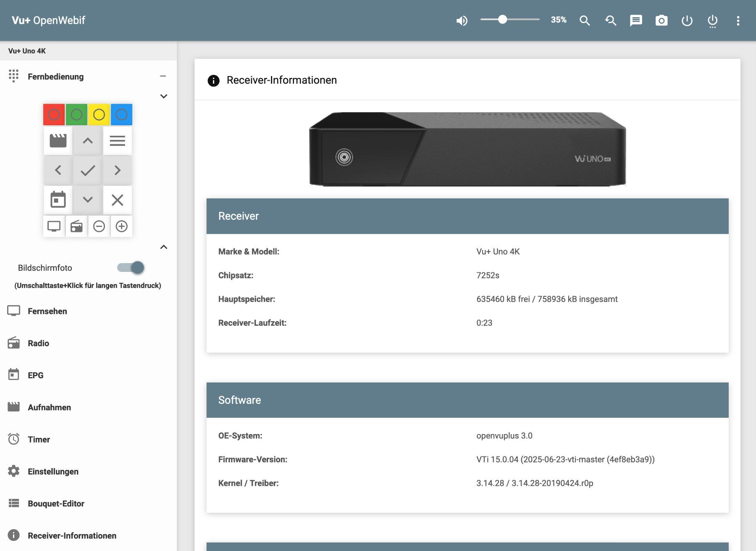
Task: Open power menu with dotted power icon
Action: pyautogui.click(x=713, y=21)
